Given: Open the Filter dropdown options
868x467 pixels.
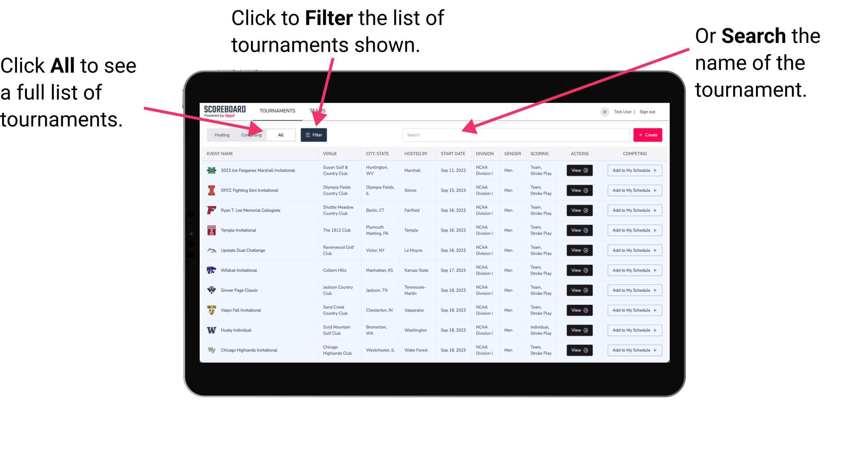Looking at the screenshot, I should [314, 134].
